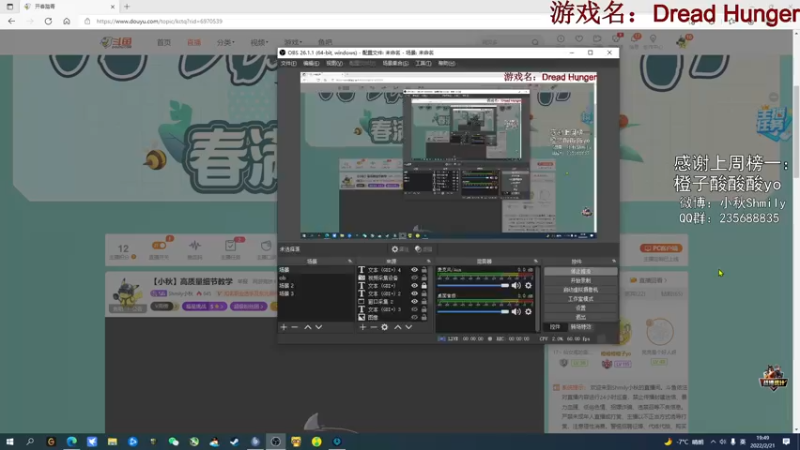
Task: Open OBS 设置 from the controls panel
Action: [x=581, y=308]
